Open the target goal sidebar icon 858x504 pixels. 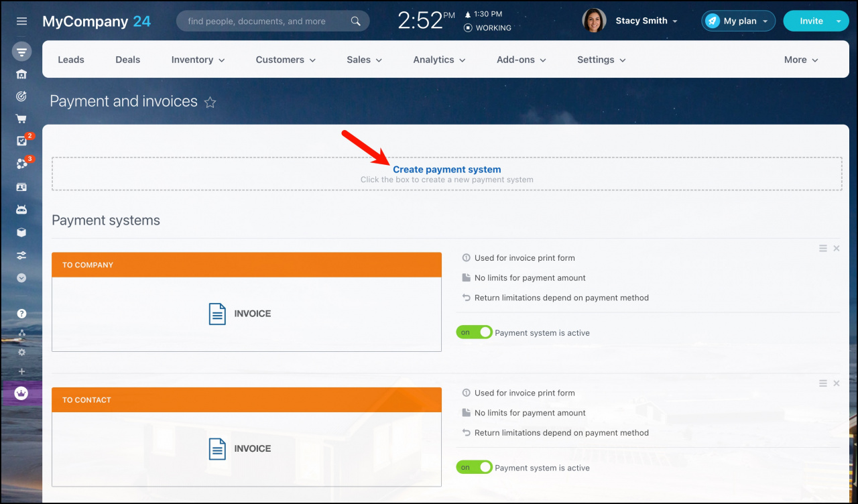click(21, 97)
